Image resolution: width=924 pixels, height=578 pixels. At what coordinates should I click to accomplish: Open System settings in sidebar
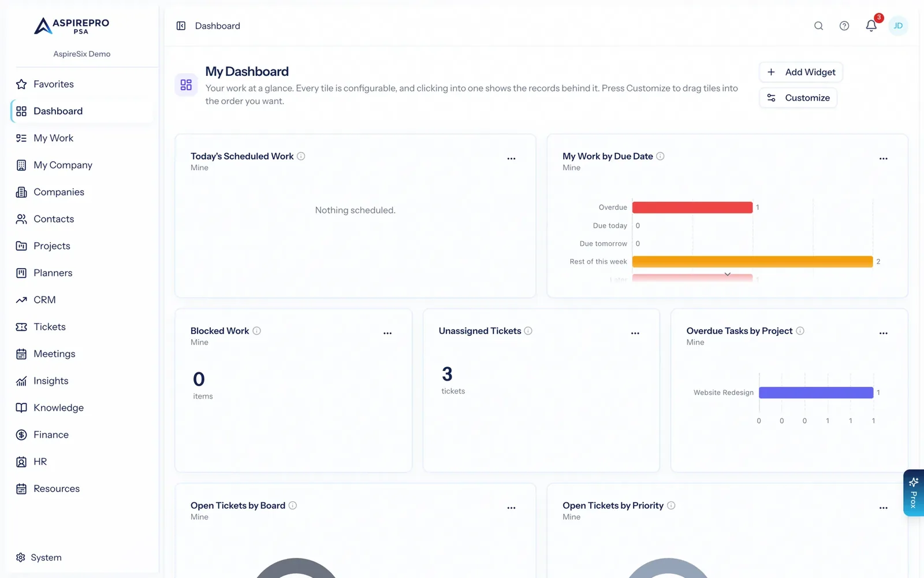click(x=39, y=558)
